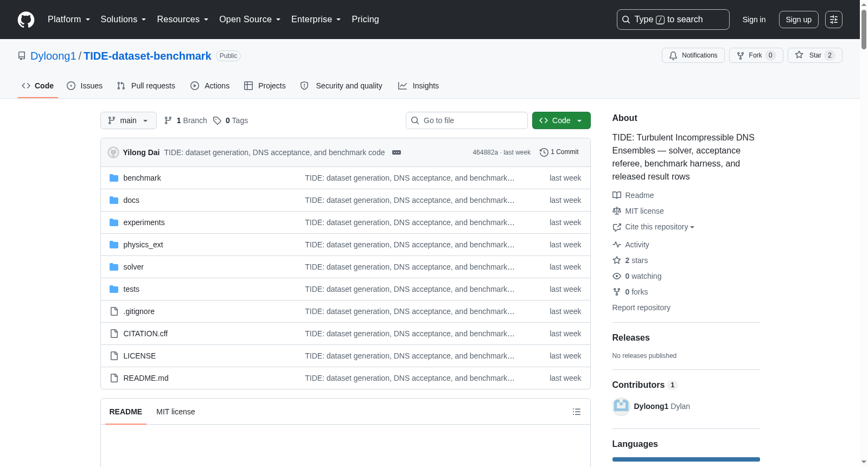Click the fork icon next to 0 forks

(x=617, y=292)
